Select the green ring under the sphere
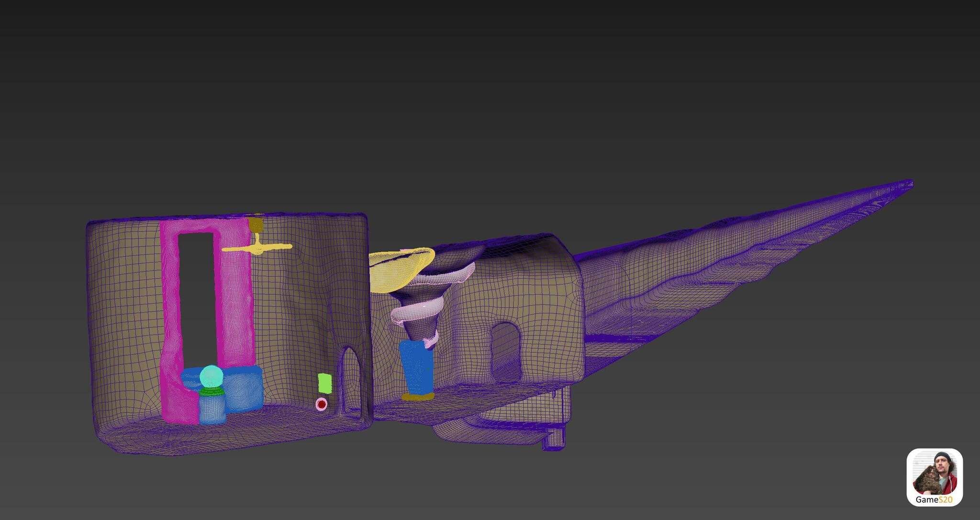The width and height of the screenshot is (980, 520). pos(212,392)
